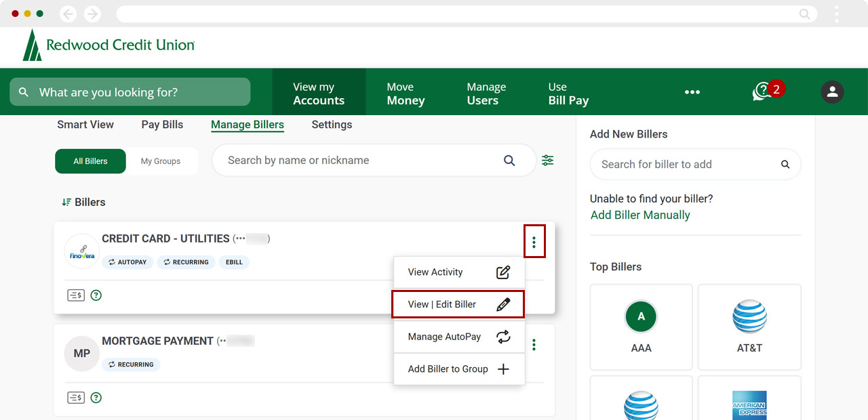The height and width of the screenshot is (420, 868).
Task: Open the ellipsis menu in the navigation bar
Action: point(692,91)
